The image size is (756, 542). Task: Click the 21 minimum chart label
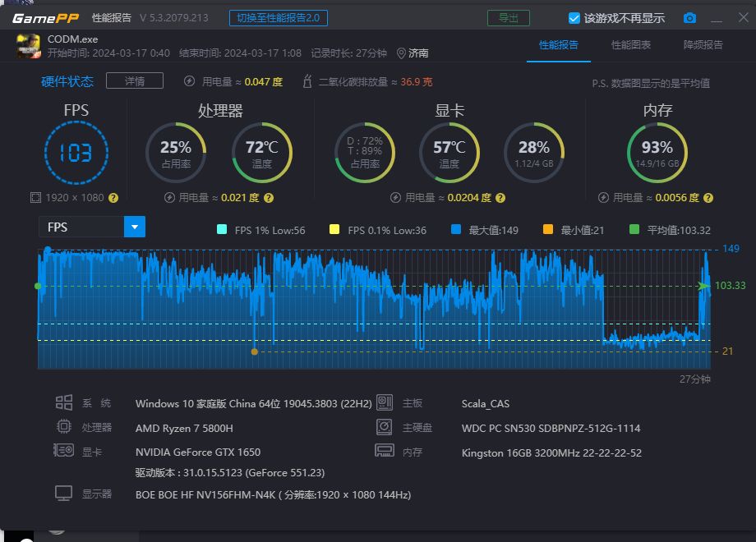(727, 351)
